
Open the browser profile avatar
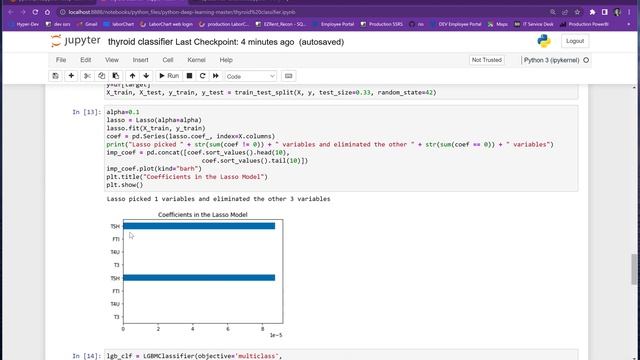[x=617, y=12]
